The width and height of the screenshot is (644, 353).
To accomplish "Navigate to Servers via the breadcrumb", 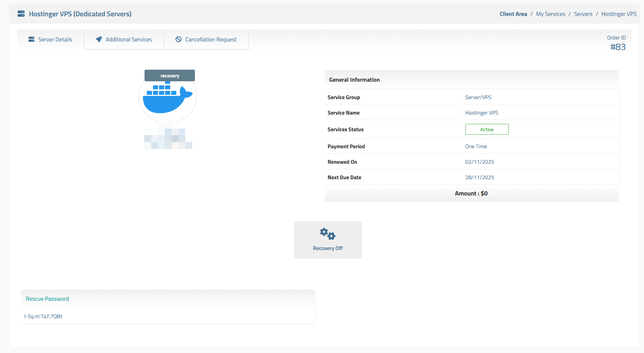I will pos(583,14).
